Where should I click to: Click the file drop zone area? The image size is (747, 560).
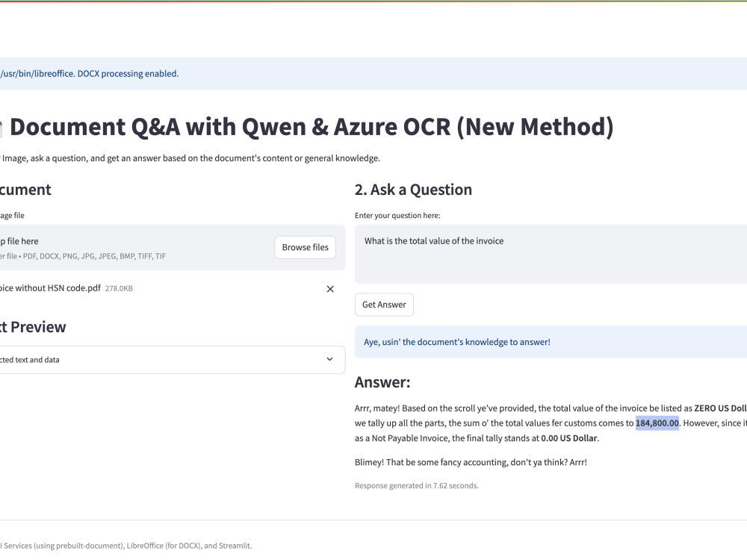(172, 248)
